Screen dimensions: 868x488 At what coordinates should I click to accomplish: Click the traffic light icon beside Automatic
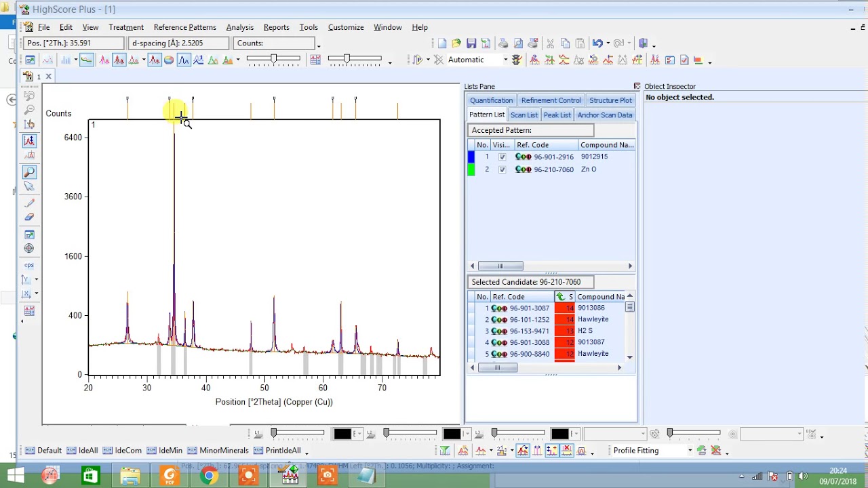[x=517, y=60]
